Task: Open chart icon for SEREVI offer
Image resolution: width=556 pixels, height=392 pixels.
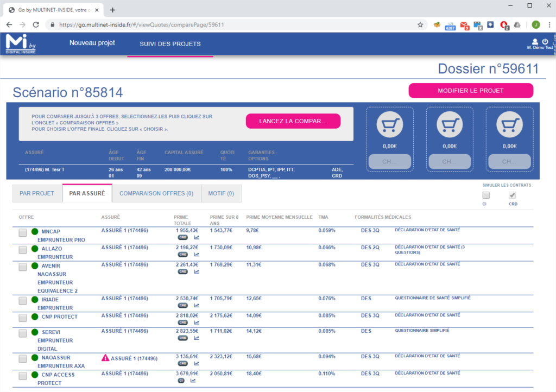Action: click(x=197, y=338)
